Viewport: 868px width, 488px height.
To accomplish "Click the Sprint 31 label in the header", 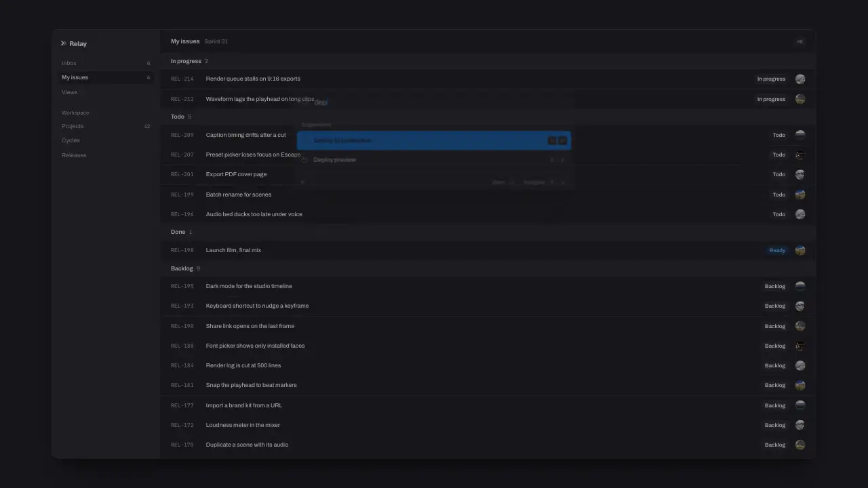I will pyautogui.click(x=216, y=41).
